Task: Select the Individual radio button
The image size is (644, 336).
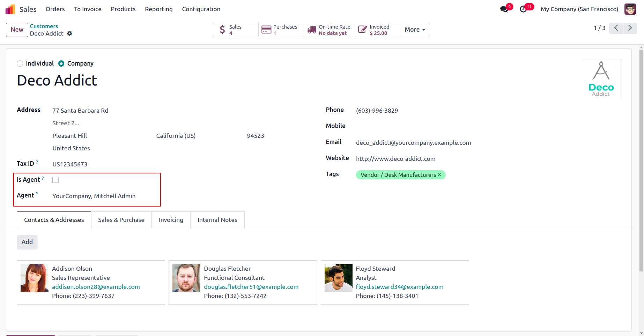Action: (x=20, y=64)
